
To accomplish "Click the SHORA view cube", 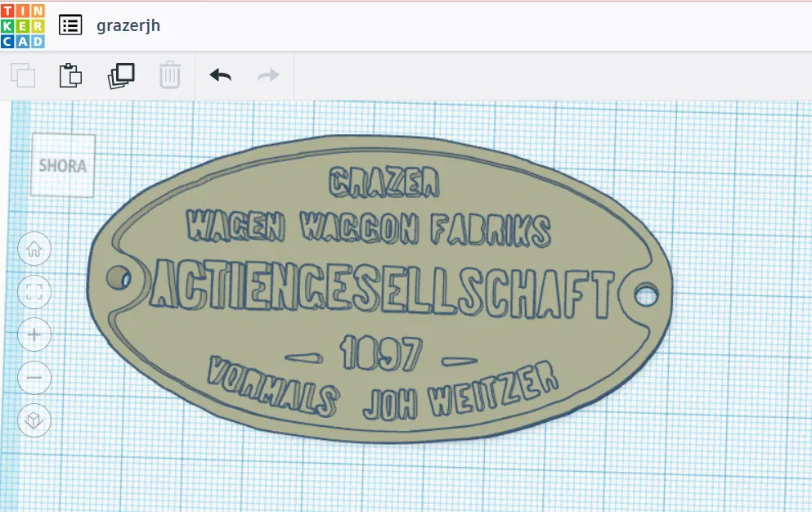I will 63,165.
